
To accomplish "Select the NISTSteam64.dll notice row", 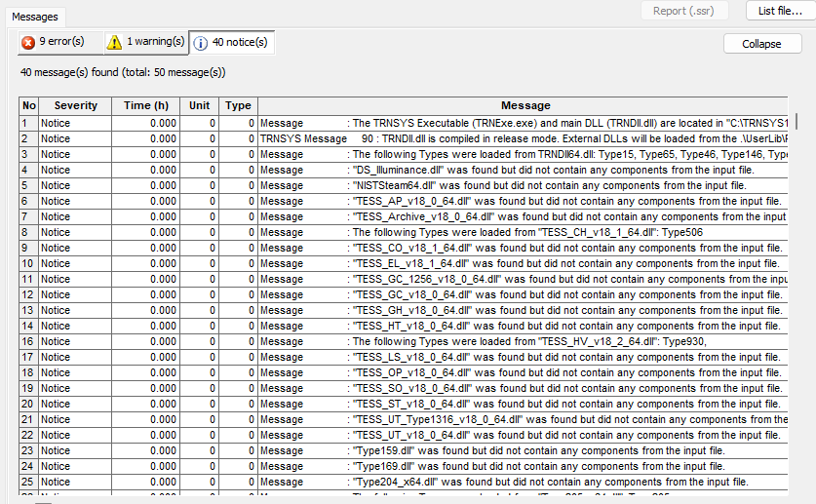I will click(526, 185).
